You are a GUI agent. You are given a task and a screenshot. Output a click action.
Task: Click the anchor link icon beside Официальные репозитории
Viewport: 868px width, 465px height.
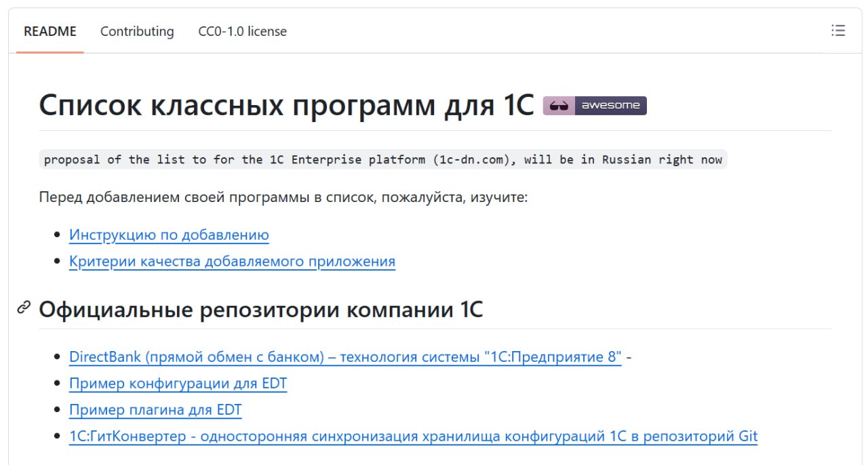click(24, 308)
